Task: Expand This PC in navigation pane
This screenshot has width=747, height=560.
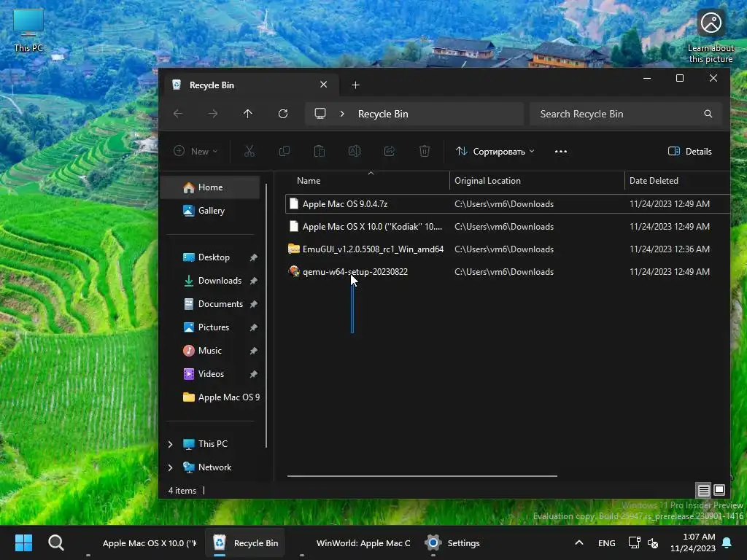Action: 170,444
